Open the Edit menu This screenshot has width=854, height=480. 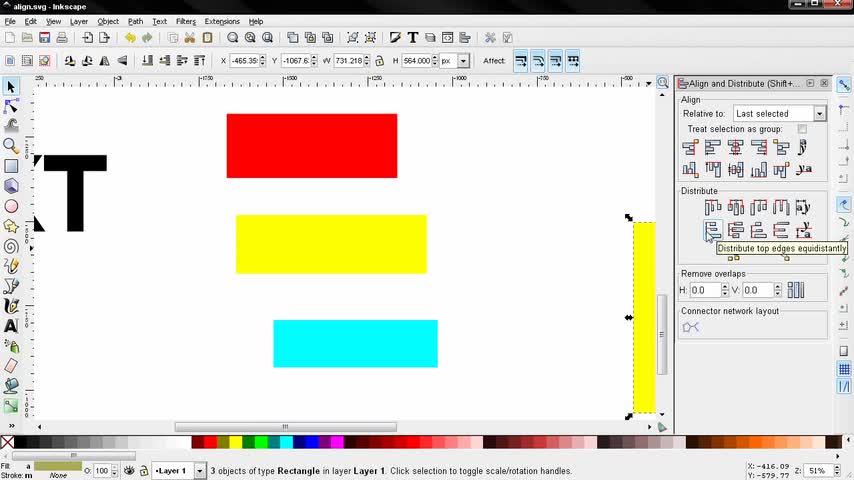(x=30, y=21)
